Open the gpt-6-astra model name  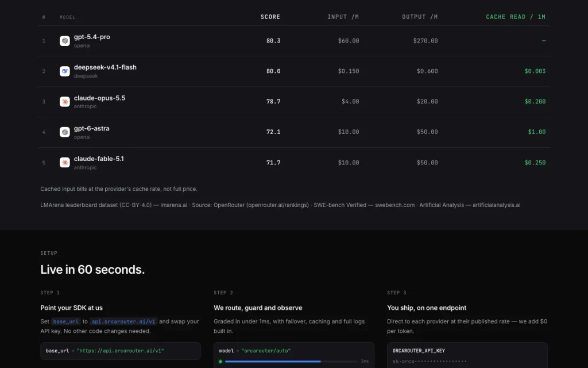91,128
